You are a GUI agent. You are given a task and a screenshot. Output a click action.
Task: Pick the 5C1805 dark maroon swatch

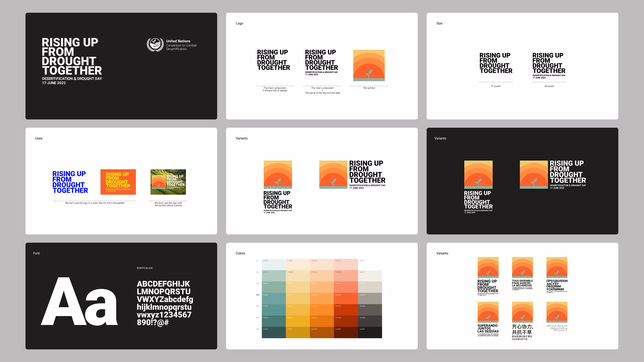click(346, 333)
